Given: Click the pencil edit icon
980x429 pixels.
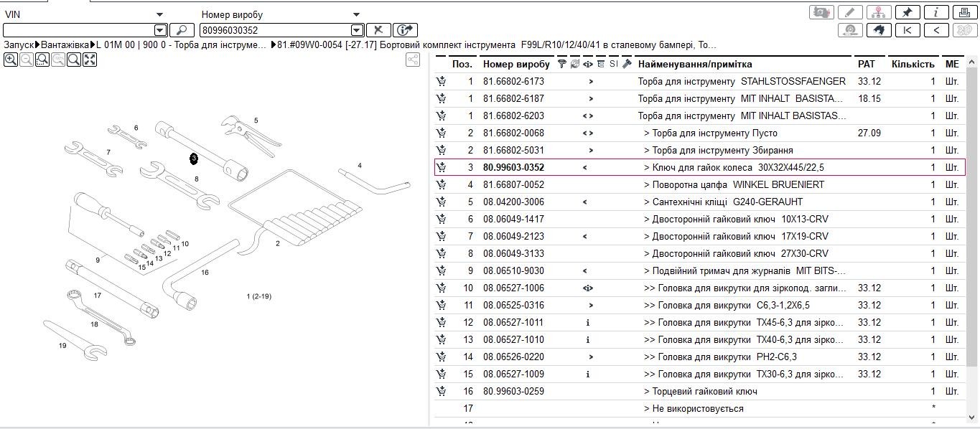Looking at the screenshot, I should 851,12.
